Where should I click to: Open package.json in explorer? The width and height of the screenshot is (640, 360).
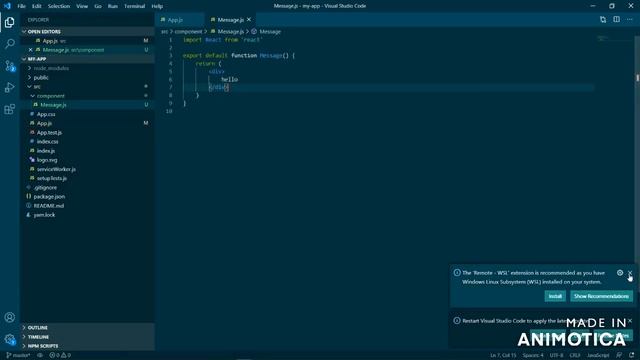49,197
